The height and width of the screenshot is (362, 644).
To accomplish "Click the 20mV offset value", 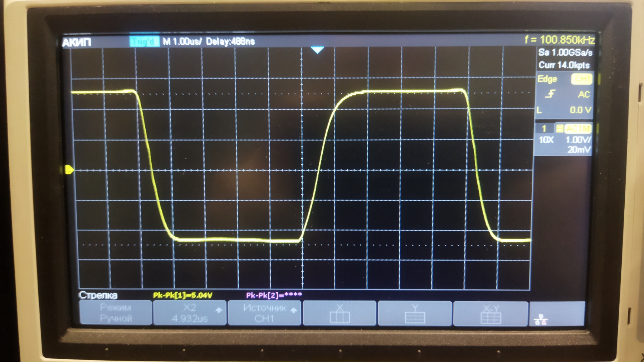I will tap(579, 150).
